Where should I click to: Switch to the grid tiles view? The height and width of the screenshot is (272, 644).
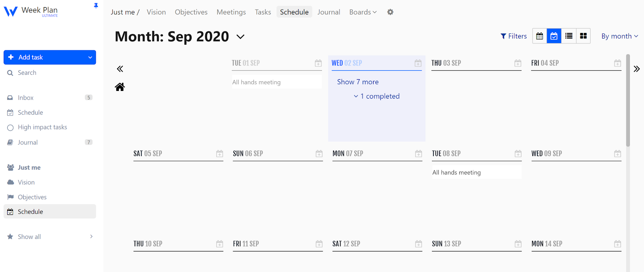click(583, 36)
